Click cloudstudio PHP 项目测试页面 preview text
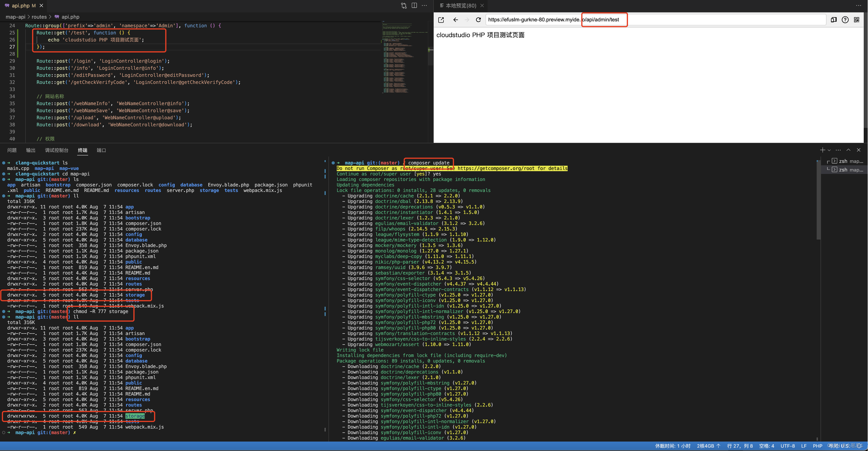868x451 pixels. click(480, 35)
